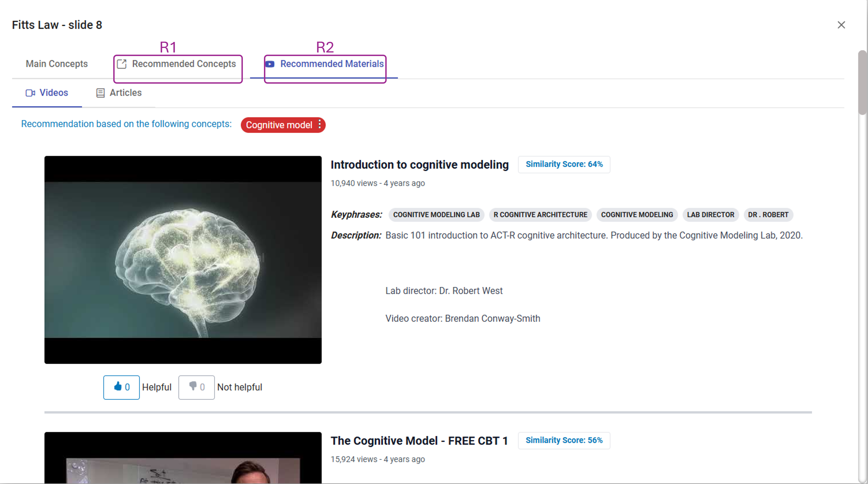Click the Cognitive model concept chip
The height and width of the screenshot is (484, 868).
pos(279,125)
